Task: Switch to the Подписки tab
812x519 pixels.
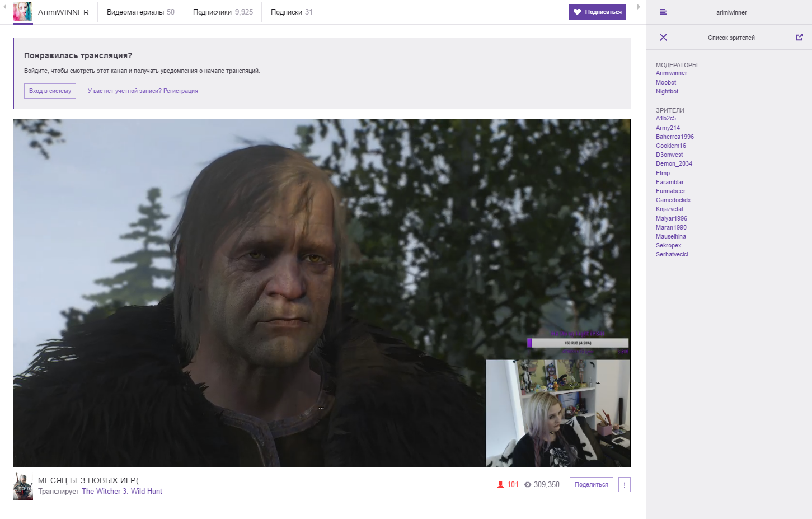Action: [x=292, y=12]
